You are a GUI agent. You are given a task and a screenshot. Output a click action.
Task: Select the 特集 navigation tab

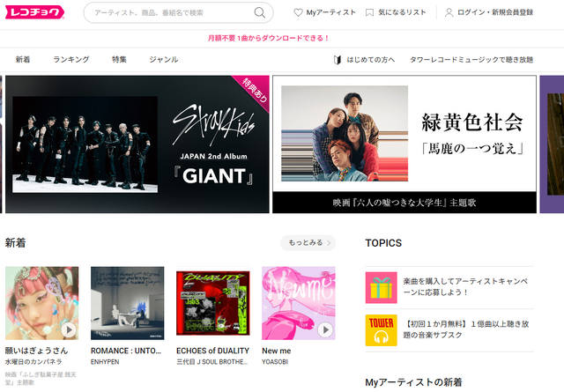click(x=119, y=60)
